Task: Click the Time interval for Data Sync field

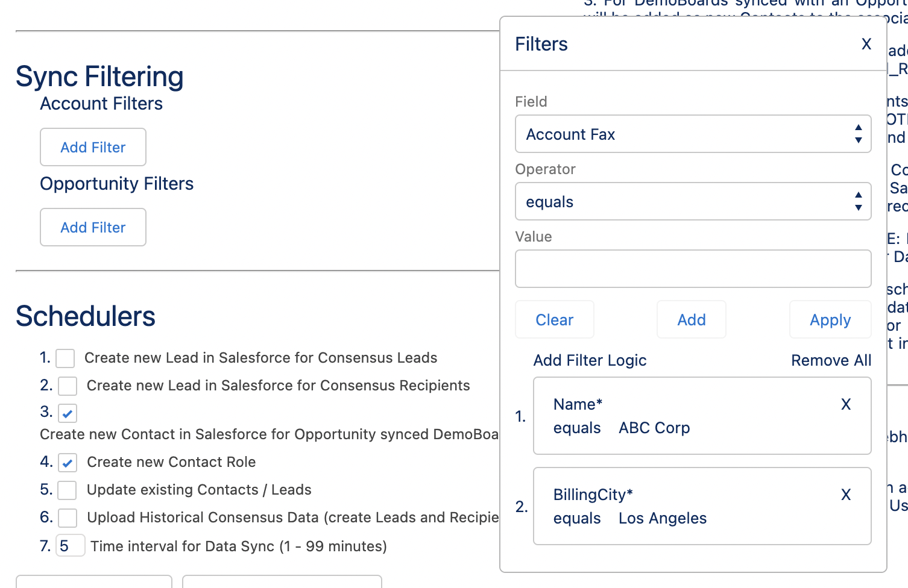Action: click(x=70, y=545)
